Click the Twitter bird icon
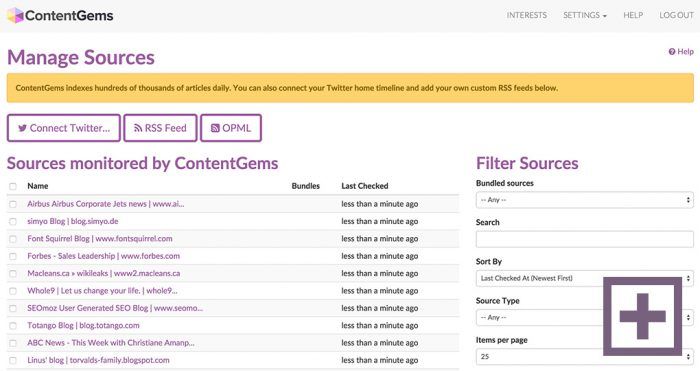Screen dimensions: 700x371 (22, 128)
